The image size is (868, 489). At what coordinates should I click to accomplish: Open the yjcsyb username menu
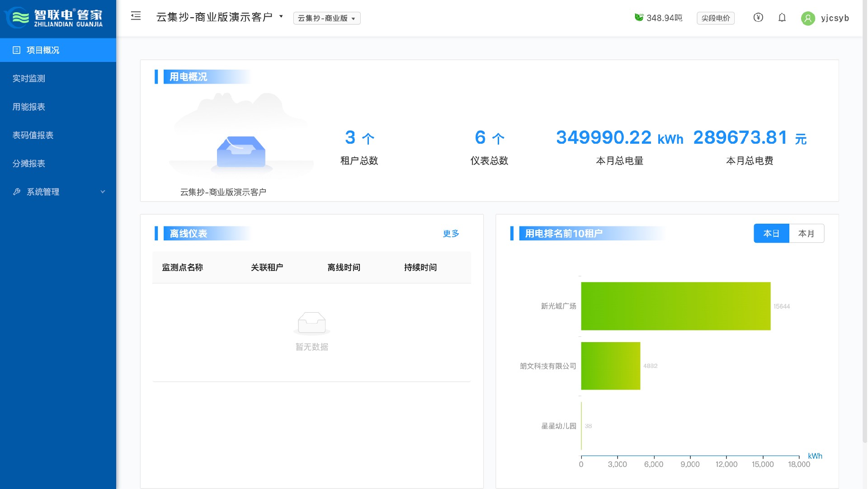835,18
